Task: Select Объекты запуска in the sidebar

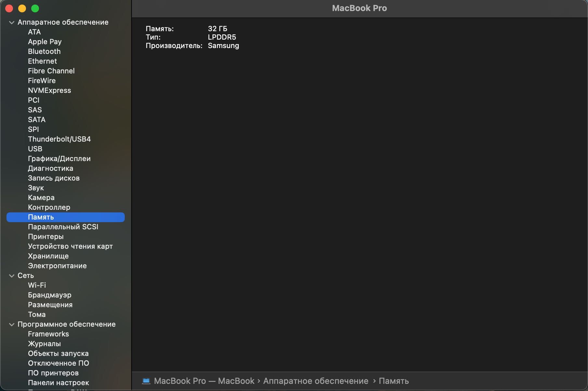Action: 58,353
